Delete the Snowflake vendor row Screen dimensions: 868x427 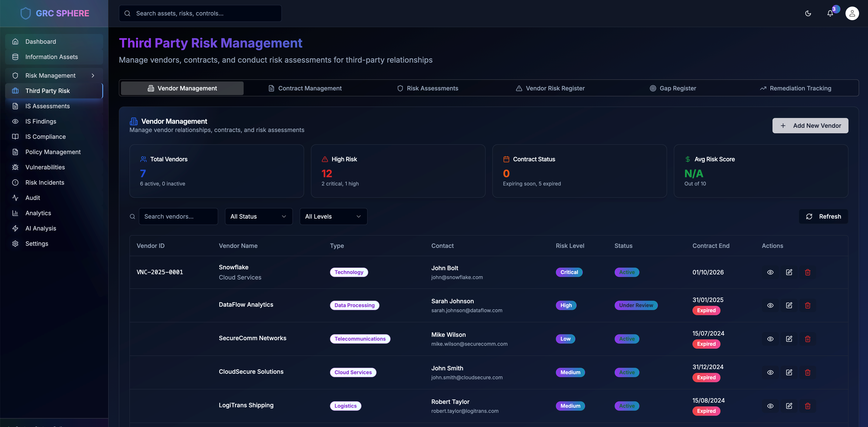808,272
